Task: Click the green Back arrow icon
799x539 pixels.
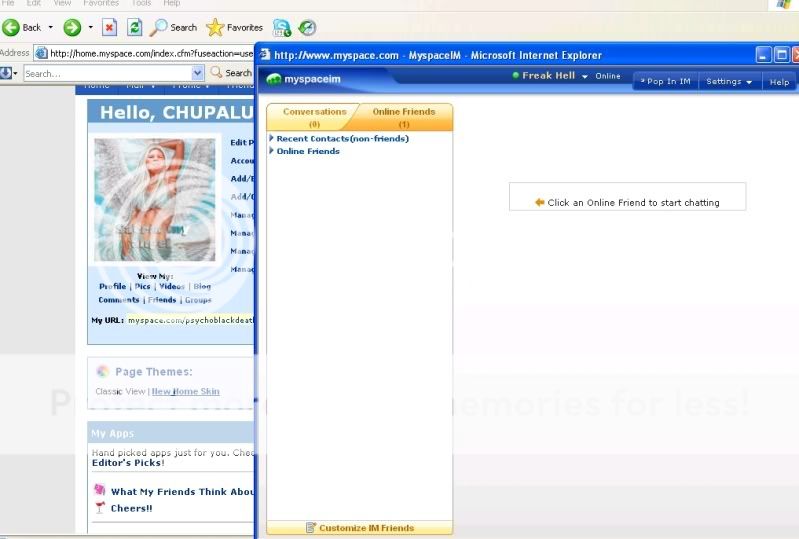Action: click(11, 28)
